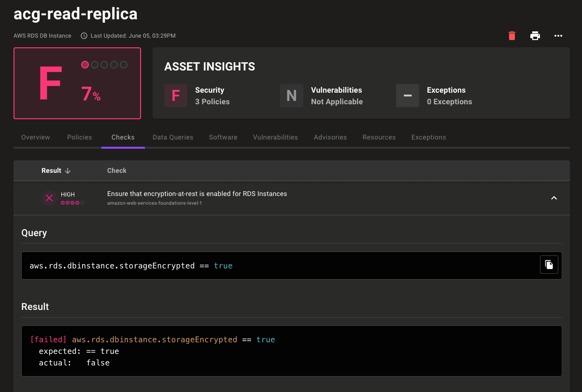This screenshot has height=392, width=582.
Task: Select the Data Queries tab
Action: (173, 137)
